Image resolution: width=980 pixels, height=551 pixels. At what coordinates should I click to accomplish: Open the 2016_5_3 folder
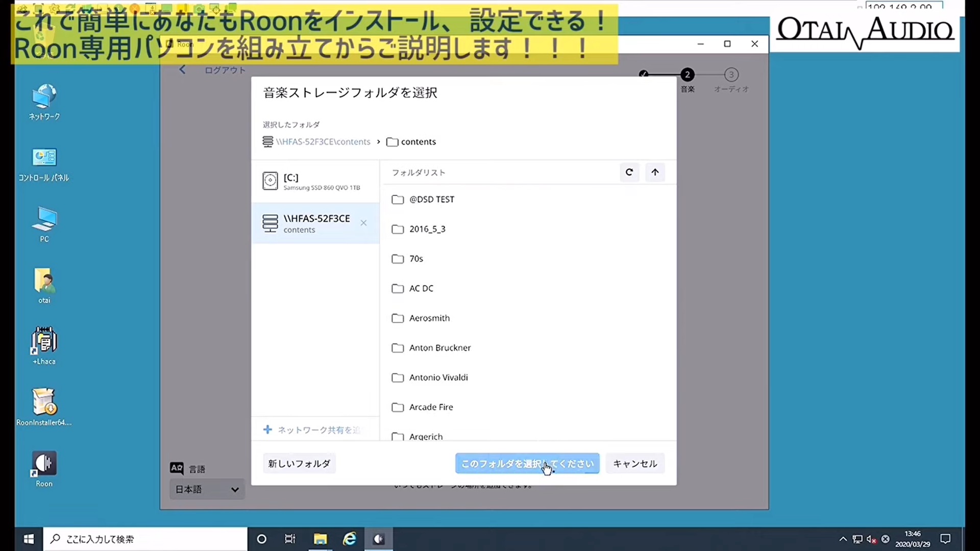click(x=528, y=229)
